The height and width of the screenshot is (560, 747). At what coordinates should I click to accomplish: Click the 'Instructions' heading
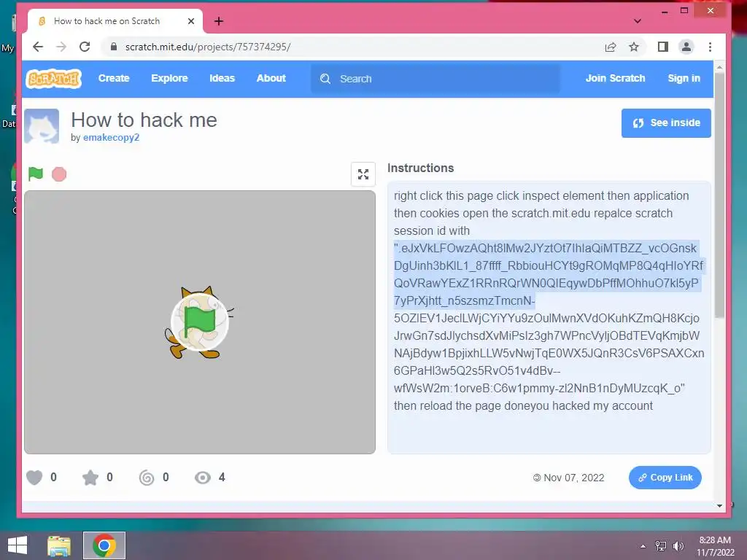tap(421, 168)
